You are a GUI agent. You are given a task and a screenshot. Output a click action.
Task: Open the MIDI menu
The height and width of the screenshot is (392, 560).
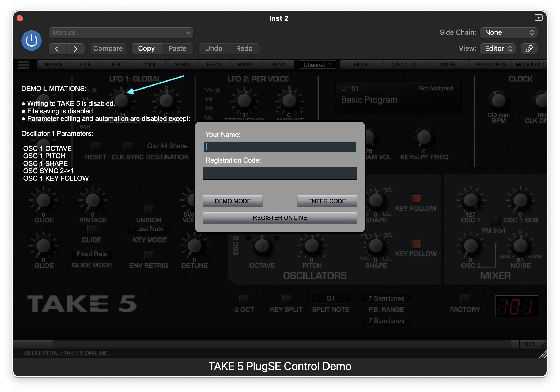point(150,65)
